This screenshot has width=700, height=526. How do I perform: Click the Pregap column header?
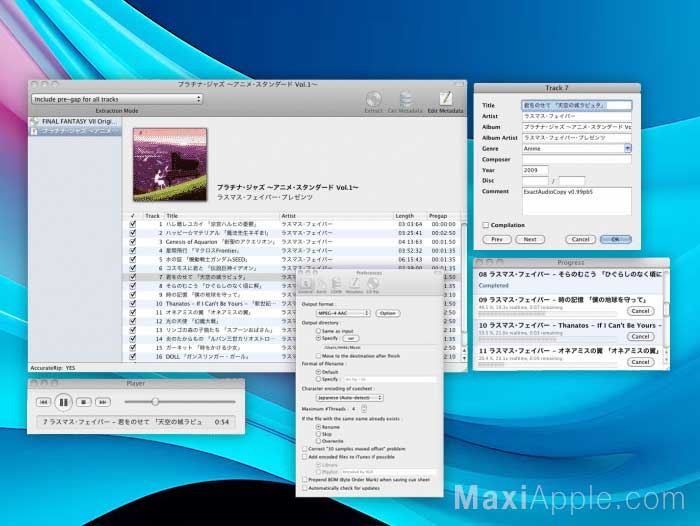coord(443,216)
